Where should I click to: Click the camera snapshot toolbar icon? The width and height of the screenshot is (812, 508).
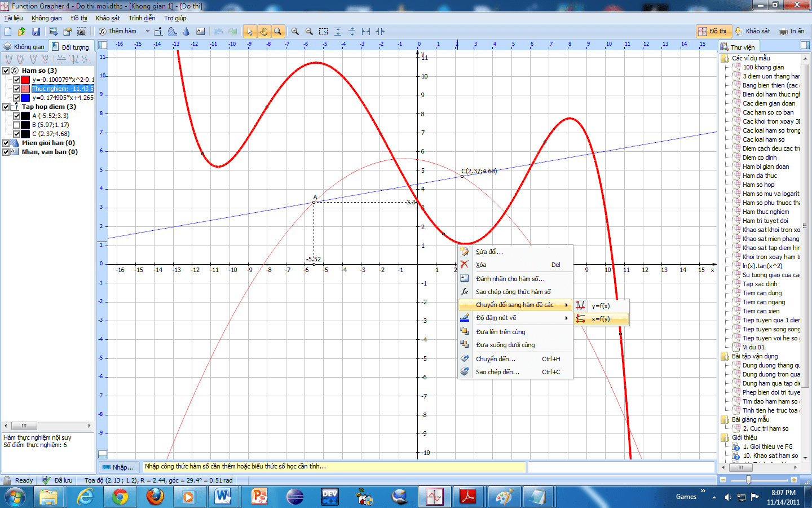tap(82, 32)
